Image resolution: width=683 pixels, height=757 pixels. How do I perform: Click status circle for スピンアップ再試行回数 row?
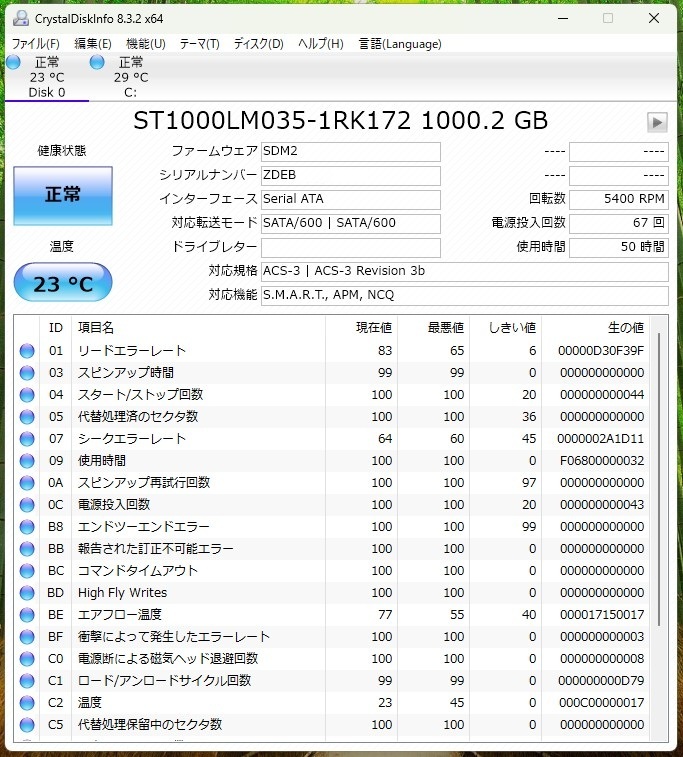tap(27, 483)
